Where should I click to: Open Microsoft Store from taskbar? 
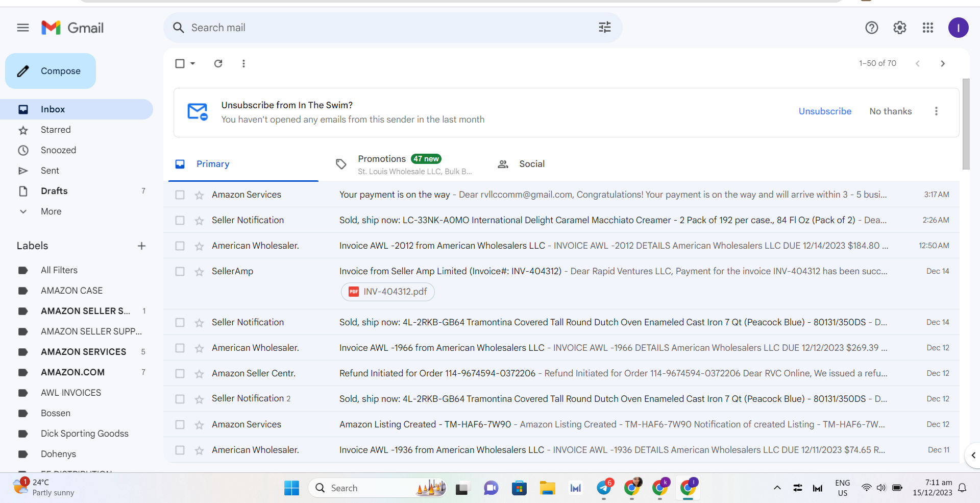[519, 488]
